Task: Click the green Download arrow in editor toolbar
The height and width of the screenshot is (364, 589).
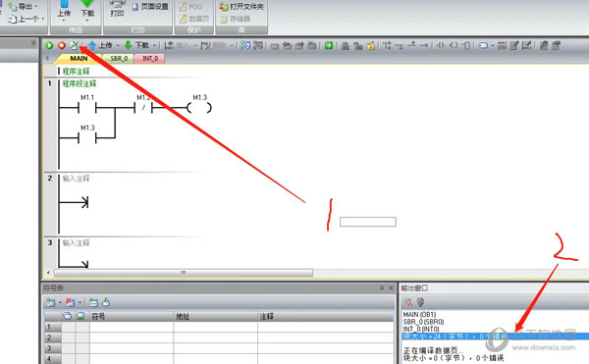Action: pyautogui.click(x=128, y=45)
